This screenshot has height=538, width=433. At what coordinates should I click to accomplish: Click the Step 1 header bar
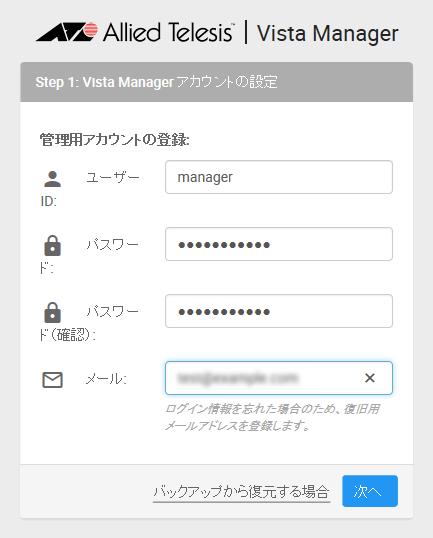pos(216,82)
